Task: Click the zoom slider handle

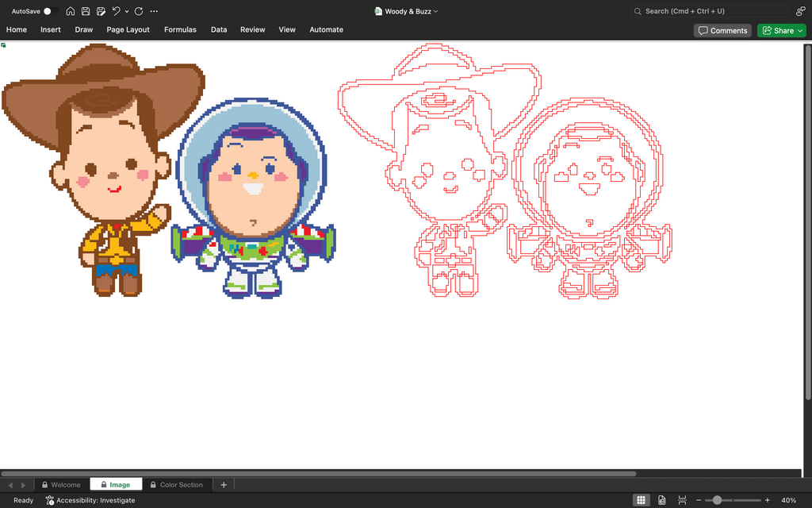Action: (717, 500)
